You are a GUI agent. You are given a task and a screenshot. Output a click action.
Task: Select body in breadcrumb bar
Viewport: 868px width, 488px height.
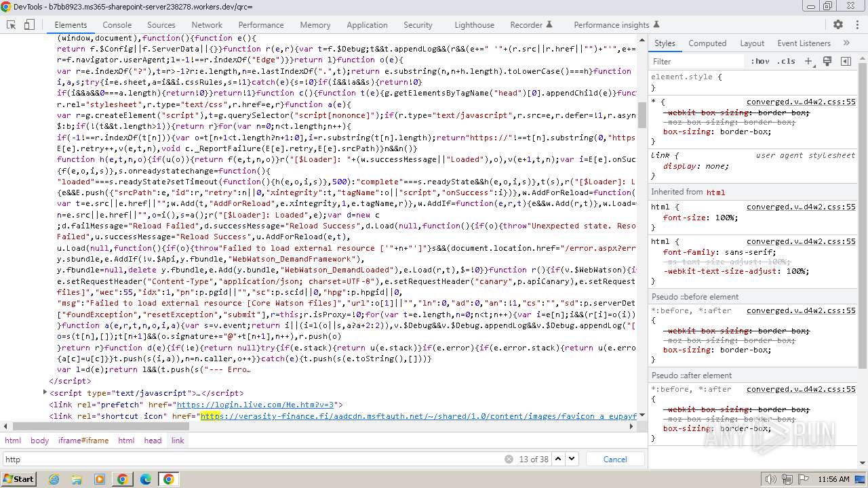(x=39, y=441)
